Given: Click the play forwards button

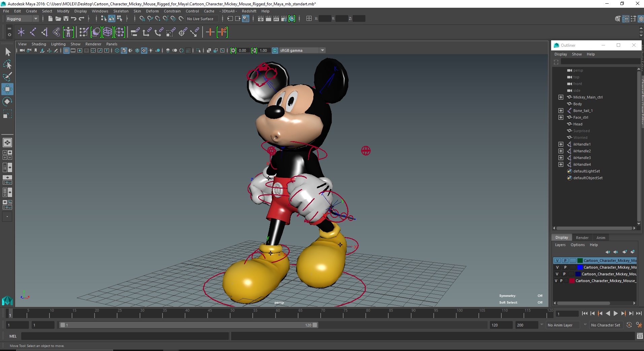Looking at the screenshot, I should (615, 313).
